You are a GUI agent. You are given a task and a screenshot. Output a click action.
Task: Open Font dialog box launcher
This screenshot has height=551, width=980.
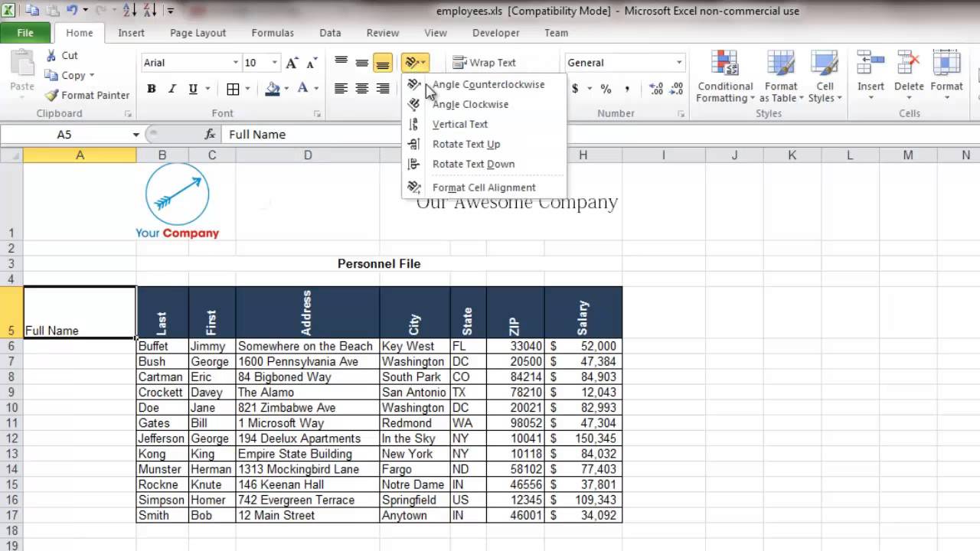(x=317, y=114)
